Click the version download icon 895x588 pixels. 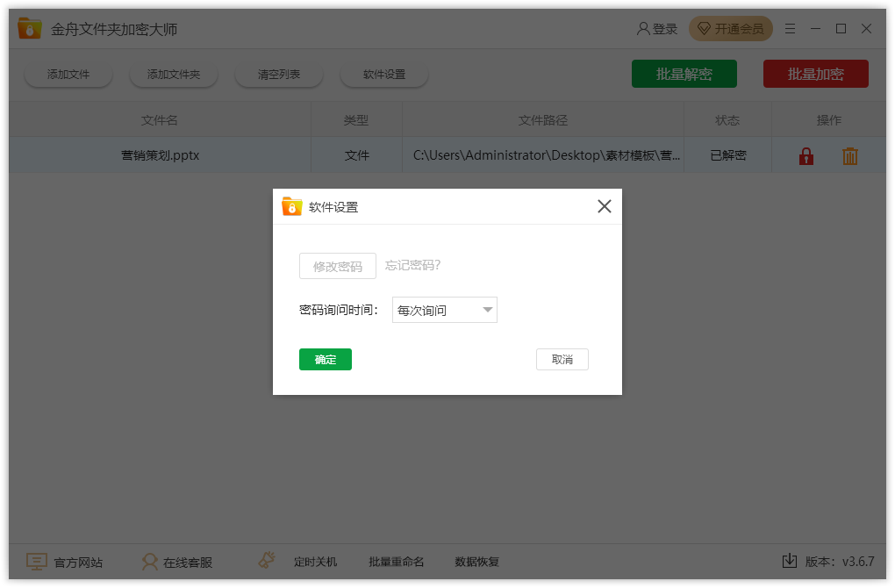coord(790,561)
